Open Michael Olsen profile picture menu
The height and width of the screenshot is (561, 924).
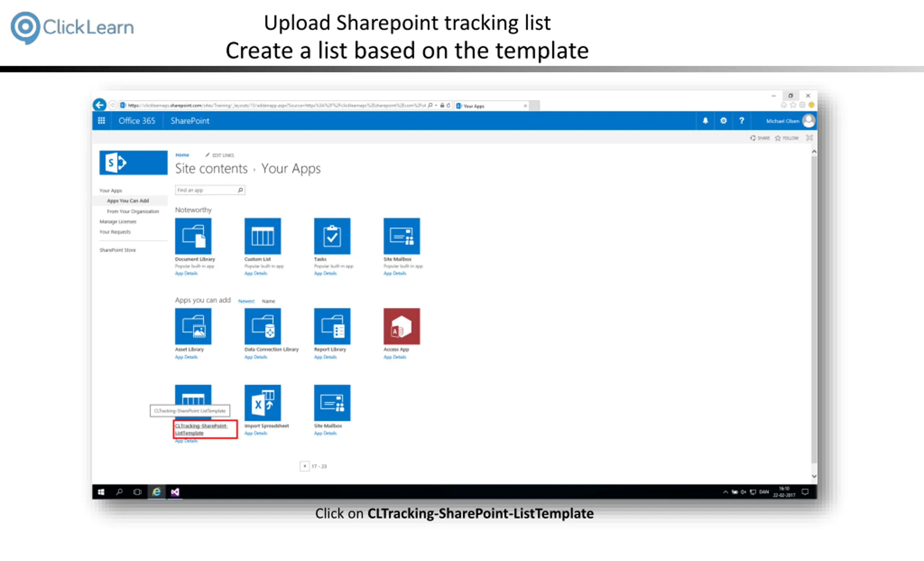pyautogui.click(x=808, y=121)
